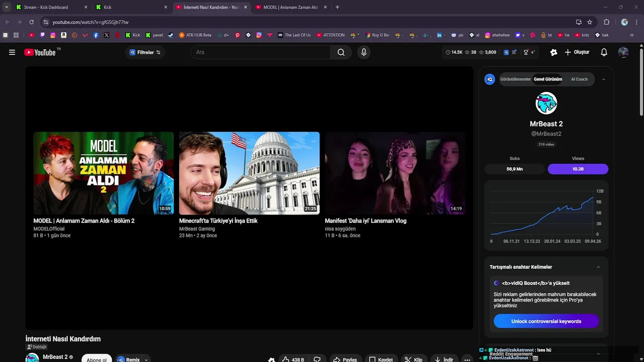Reload the page with the browser refresh icon

(31, 22)
